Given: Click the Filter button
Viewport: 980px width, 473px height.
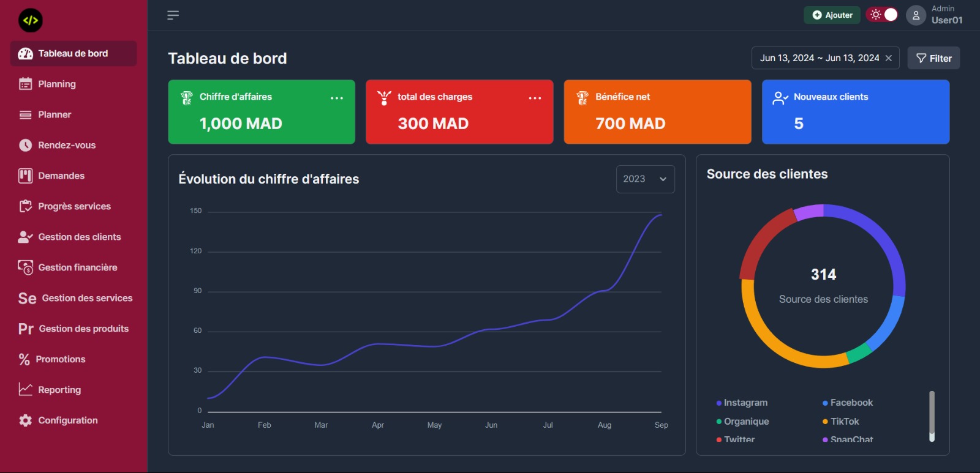Looking at the screenshot, I should pyautogui.click(x=933, y=58).
